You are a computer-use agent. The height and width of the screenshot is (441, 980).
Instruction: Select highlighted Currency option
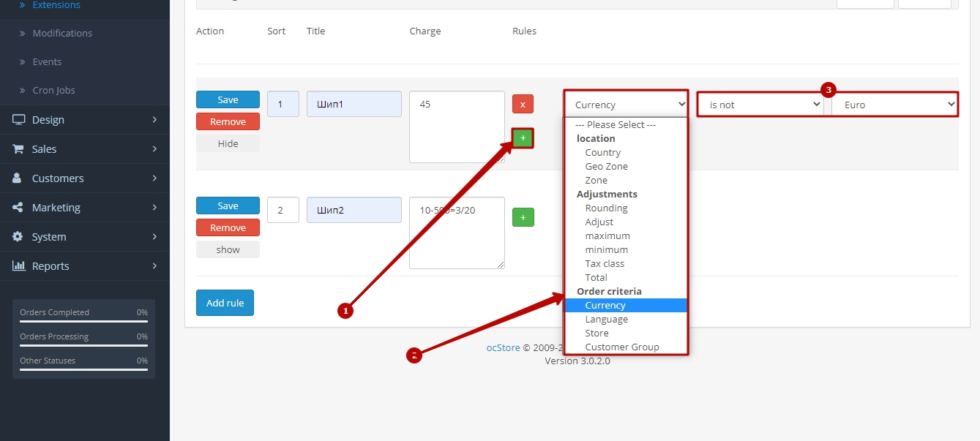(x=626, y=305)
